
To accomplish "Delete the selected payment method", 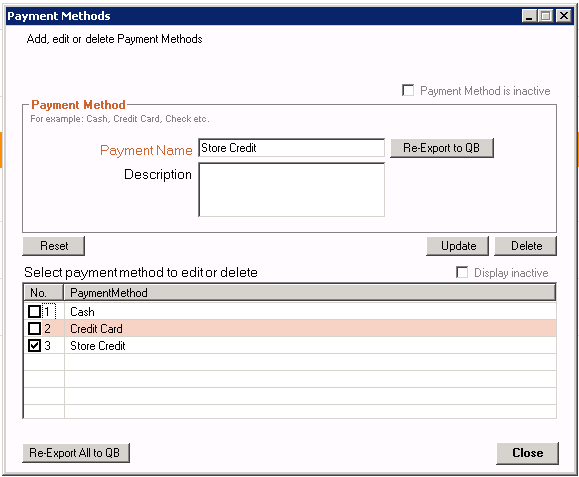I will tap(525, 246).
